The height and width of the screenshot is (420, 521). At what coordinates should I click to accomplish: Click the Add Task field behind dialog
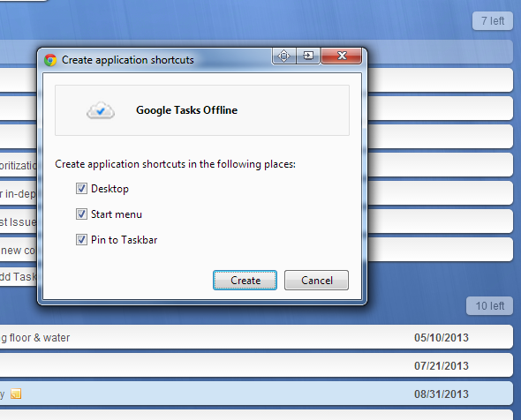(19, 276)
